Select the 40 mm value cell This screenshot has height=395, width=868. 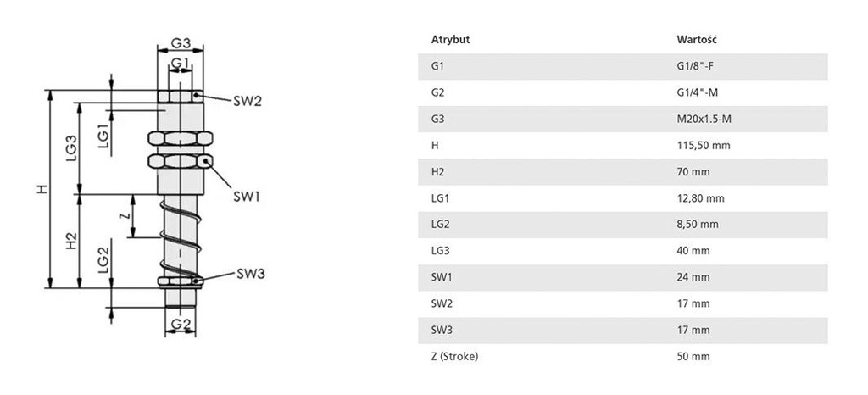pyautogui.click(x=693, y=251)
